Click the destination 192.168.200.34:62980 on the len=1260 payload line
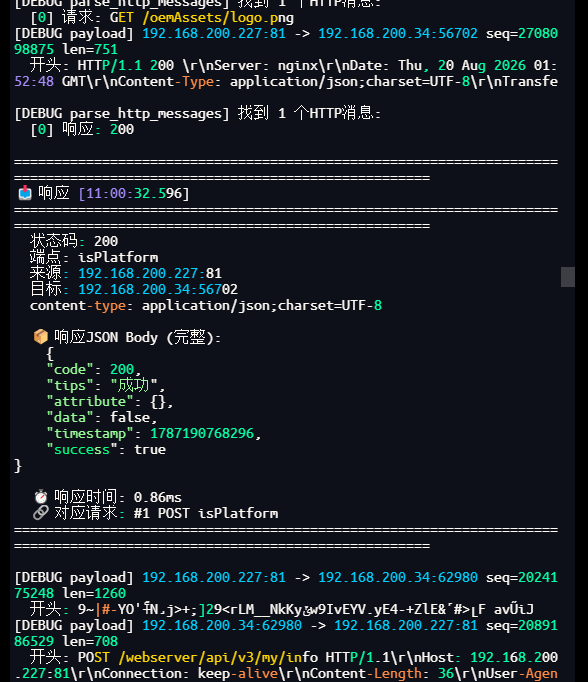This screenshot has width=588, height=682. point(398,578)
